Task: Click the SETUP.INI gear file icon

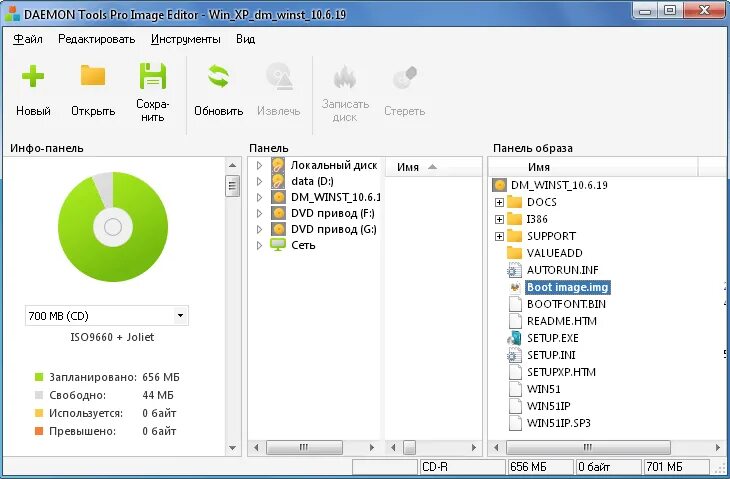Action: click(514, 355)
